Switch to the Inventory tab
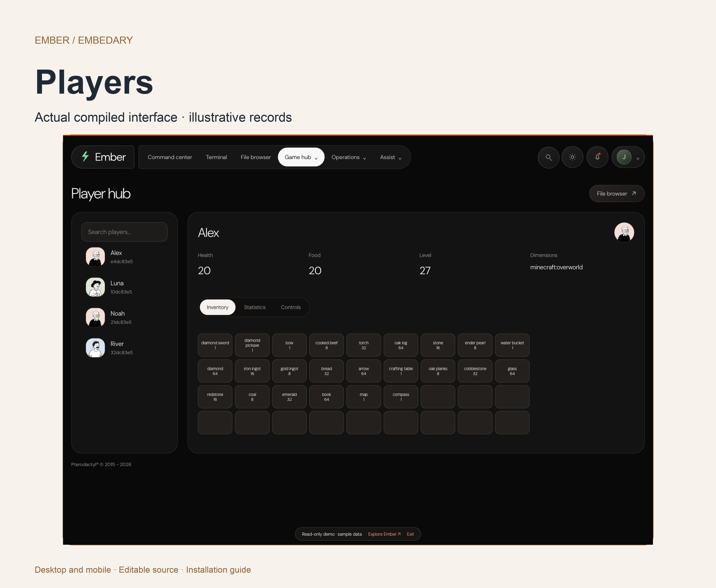Image resolution: width=716 pixels, height=588 pixels. (217, 307)
